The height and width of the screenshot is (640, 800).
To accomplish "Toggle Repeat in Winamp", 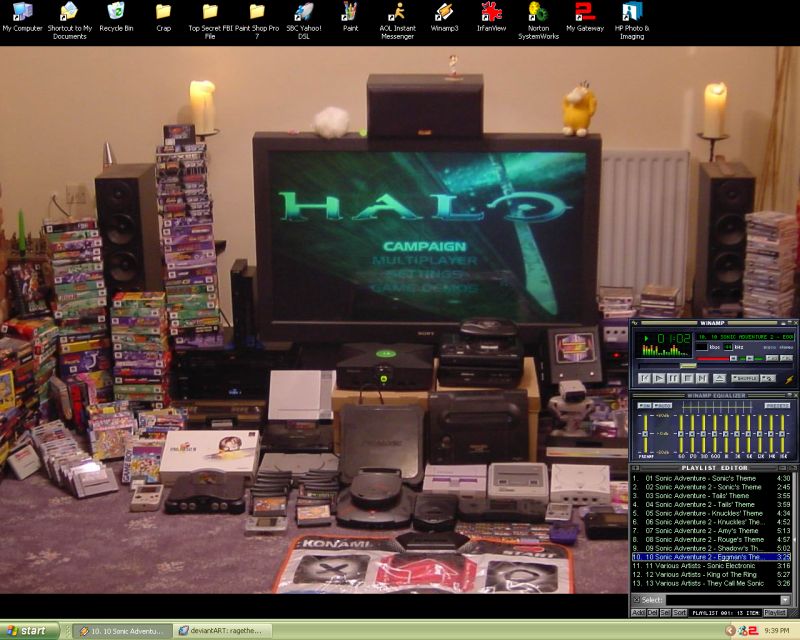I will tap(768, 378).
